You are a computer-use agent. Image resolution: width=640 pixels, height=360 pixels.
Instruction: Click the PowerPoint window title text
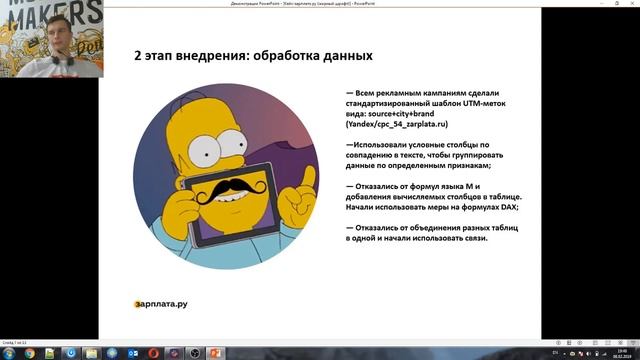pyautogui.click(x=302, y=3)
